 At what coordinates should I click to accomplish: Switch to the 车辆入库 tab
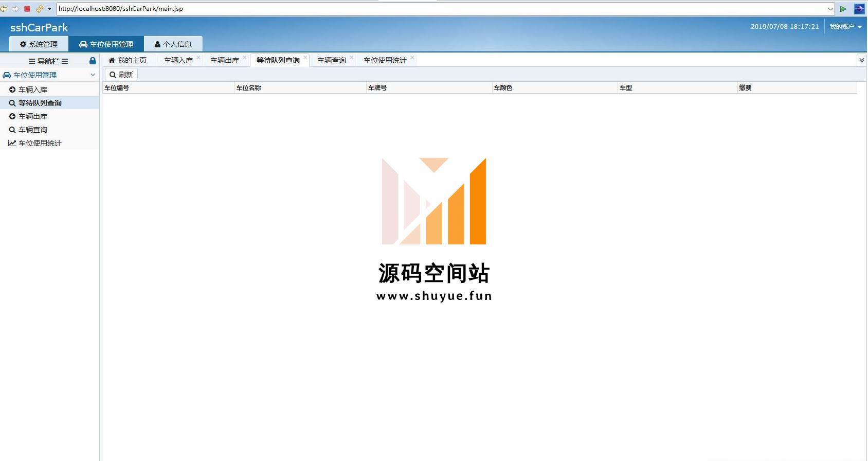178,60
